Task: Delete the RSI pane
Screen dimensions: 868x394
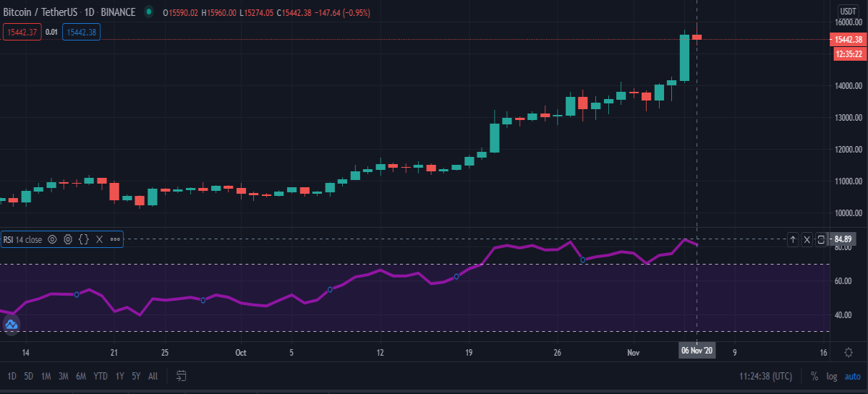Action: [807, 239]
